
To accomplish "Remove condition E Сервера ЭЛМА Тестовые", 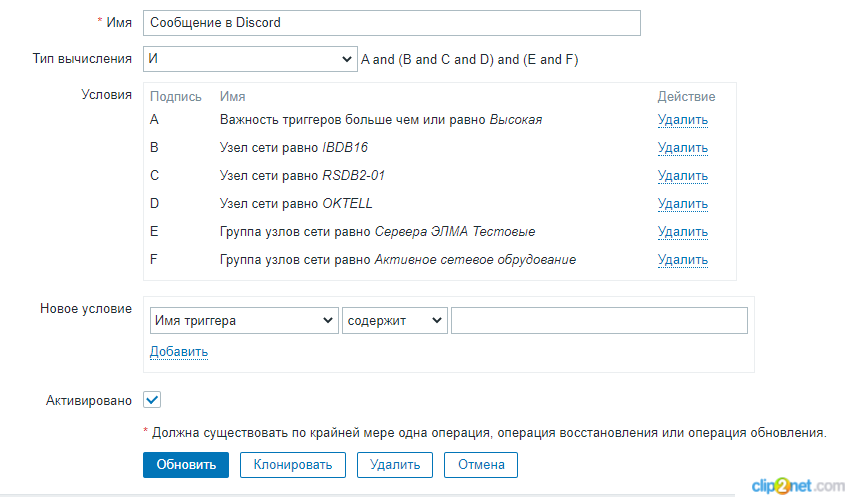I will pyautogui.click(x=682, y=232).
